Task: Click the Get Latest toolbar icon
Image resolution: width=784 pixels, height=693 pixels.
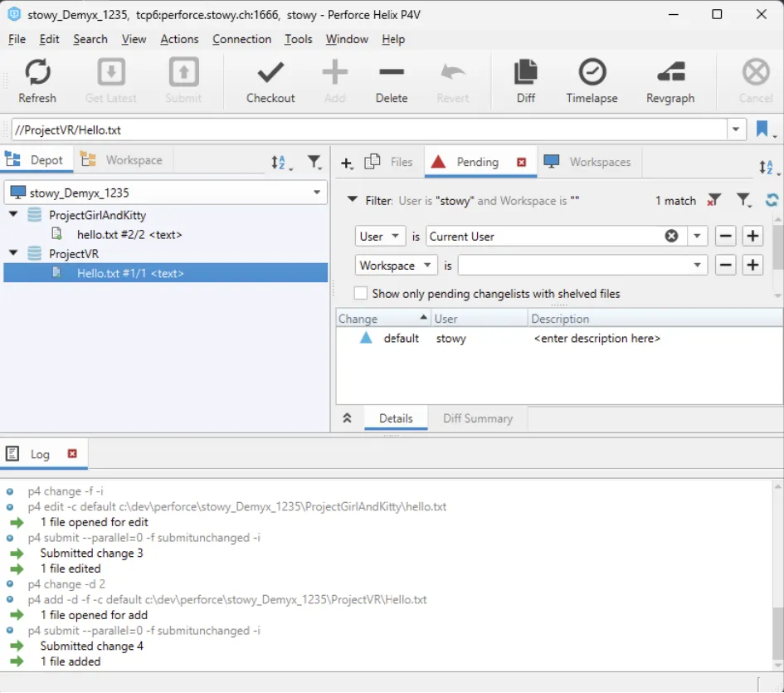Action: pyautogui.click(x=111, y=72)
